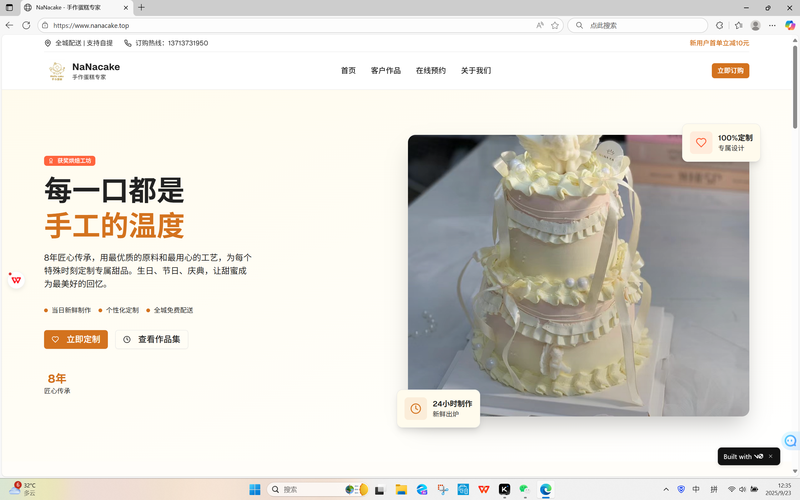Open the browser settings ellipsis menu

point(772,25)
